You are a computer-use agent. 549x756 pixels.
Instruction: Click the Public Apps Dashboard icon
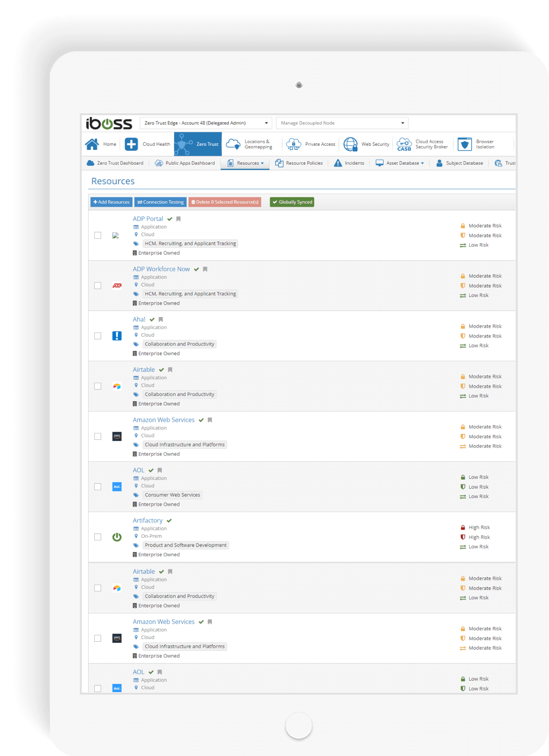coord(159,163)
